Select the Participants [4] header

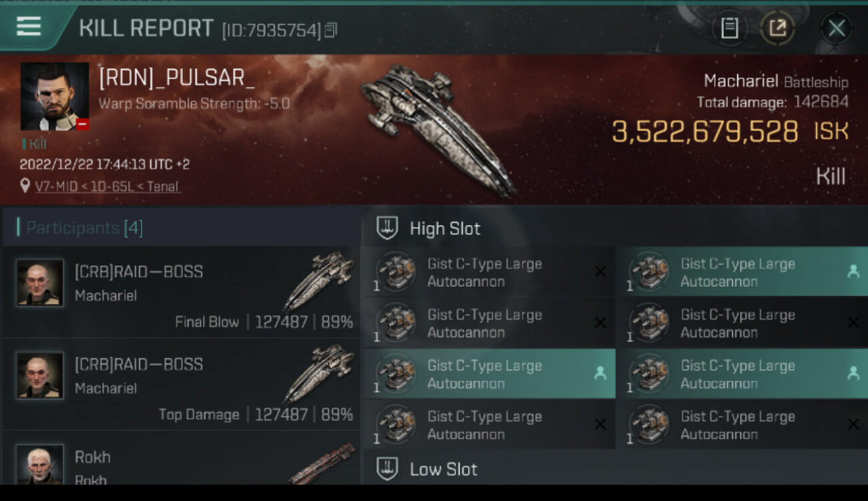pos(85,228)
